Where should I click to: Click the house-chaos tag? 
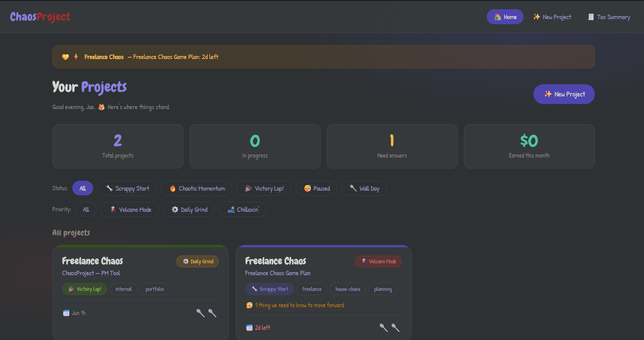(348, 289)
